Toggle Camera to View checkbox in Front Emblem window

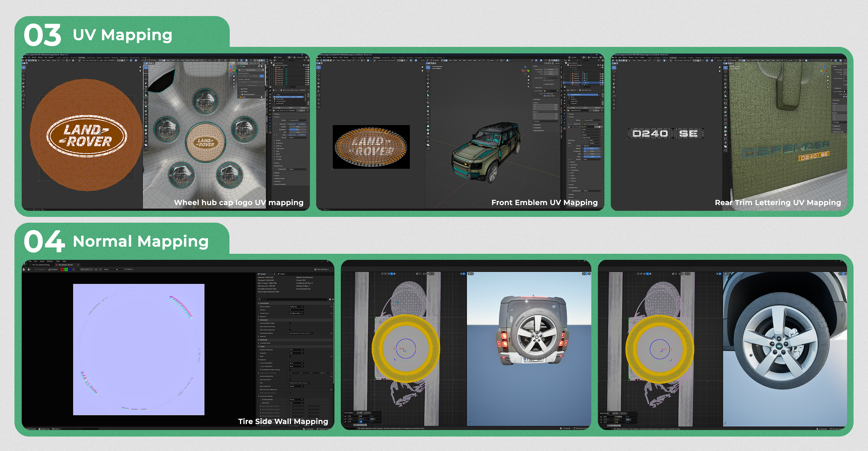[545, 96]
